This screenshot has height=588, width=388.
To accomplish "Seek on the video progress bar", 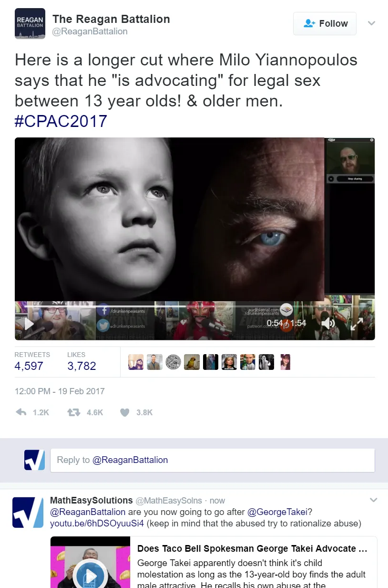I will pos(157,305).
